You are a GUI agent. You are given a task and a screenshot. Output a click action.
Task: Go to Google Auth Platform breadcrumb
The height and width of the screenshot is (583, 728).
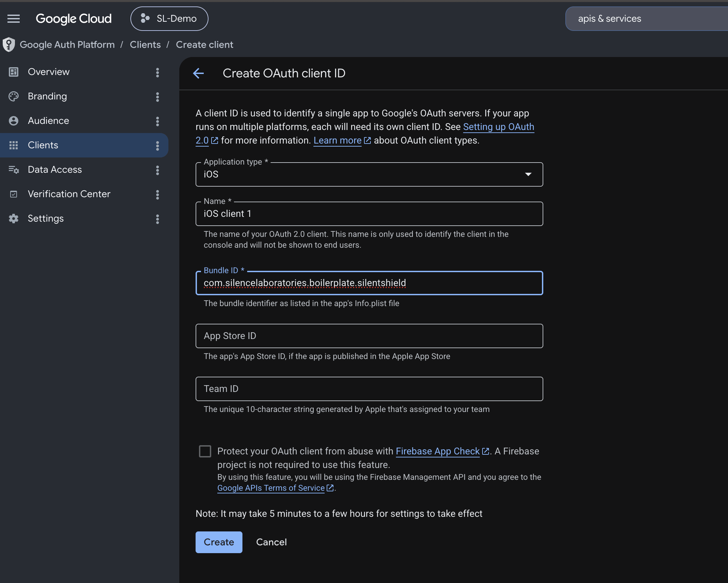coord(67,44)
